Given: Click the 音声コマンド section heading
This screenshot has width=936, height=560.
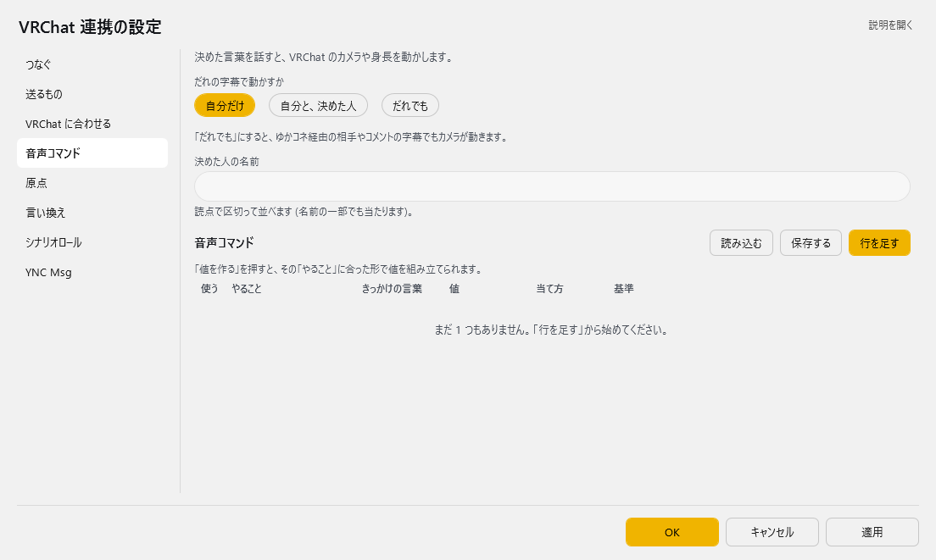Looking at the screenshot, I should [225, 243].
